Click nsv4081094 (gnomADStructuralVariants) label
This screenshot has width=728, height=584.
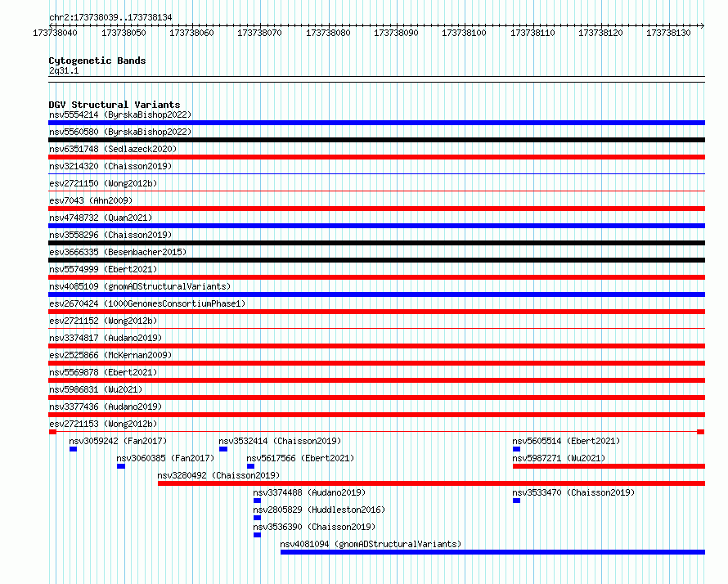coord(371,544)
